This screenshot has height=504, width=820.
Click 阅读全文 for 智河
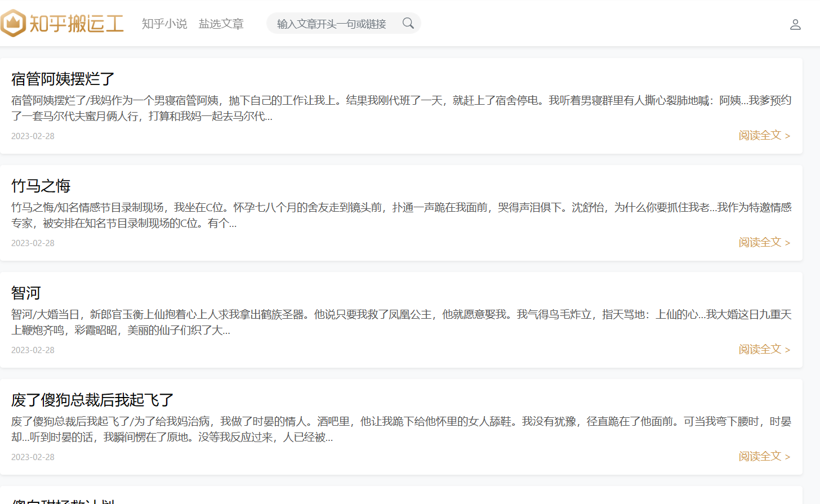pyautogui.click(x=764, y=349)
